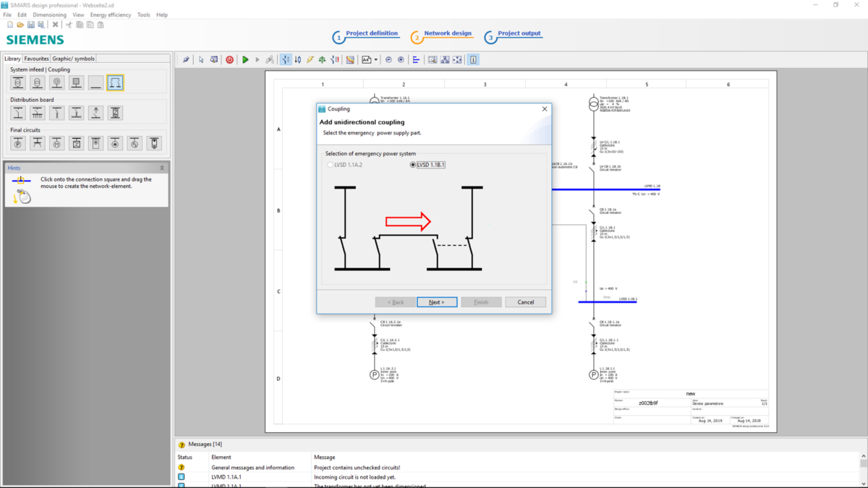Switch to the Graphic/ symbols tab

pos(73,59)
